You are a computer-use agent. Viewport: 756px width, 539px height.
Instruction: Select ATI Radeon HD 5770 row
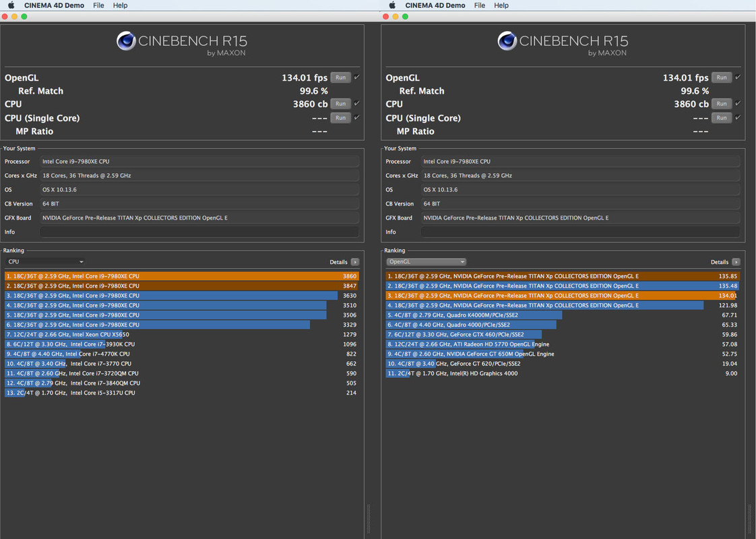point(563,344)
